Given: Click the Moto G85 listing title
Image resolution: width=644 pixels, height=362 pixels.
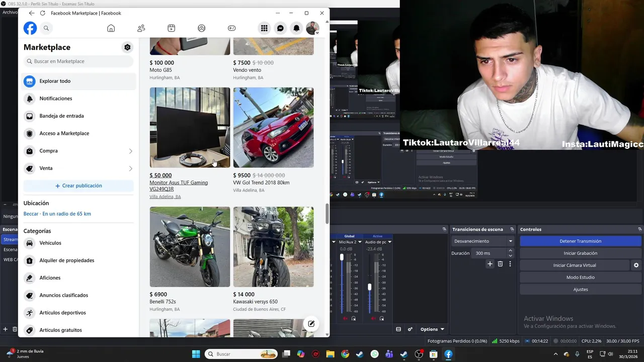Looking at the screenshot, I should click(160, 70).
